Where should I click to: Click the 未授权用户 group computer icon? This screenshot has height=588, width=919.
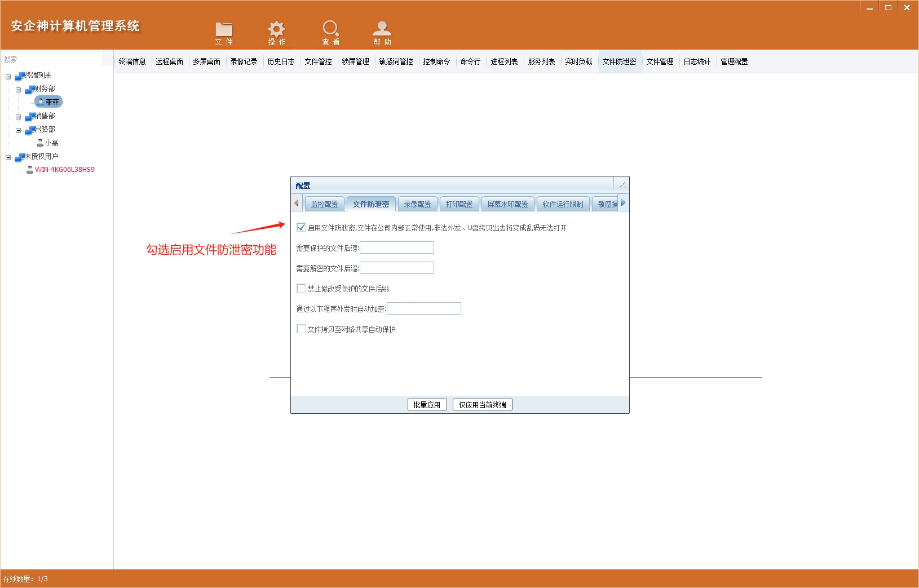click(20, 157)
